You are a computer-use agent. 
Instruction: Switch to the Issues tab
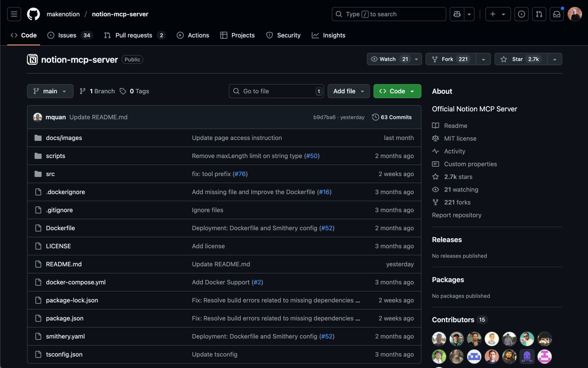tap(70, 35)
